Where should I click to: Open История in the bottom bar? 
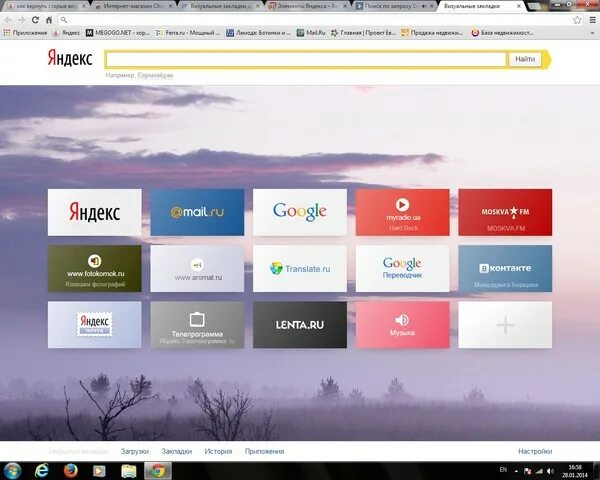pos(218,451)
